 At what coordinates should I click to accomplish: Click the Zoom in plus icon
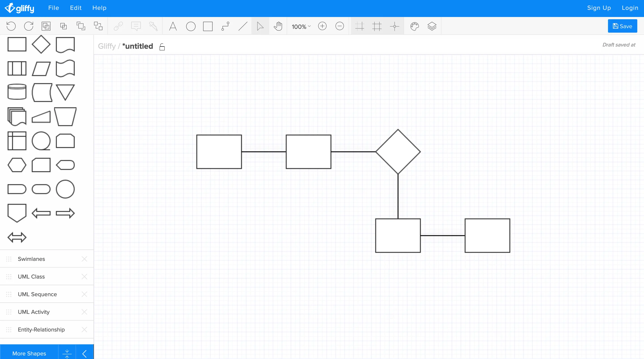[x=322, y=26]
